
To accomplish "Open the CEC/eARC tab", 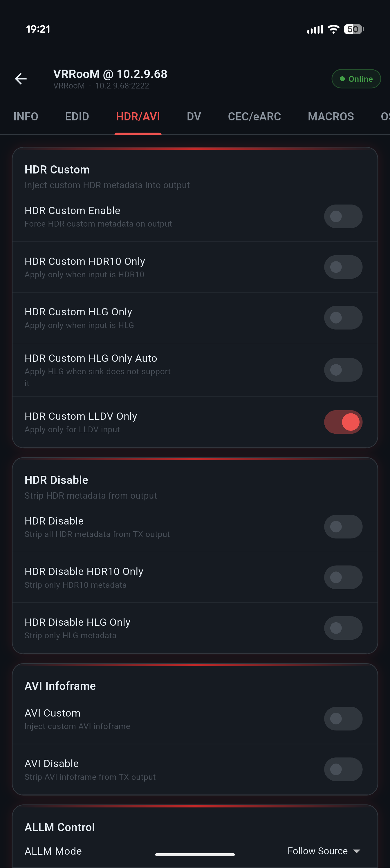I will click(254, 117).
